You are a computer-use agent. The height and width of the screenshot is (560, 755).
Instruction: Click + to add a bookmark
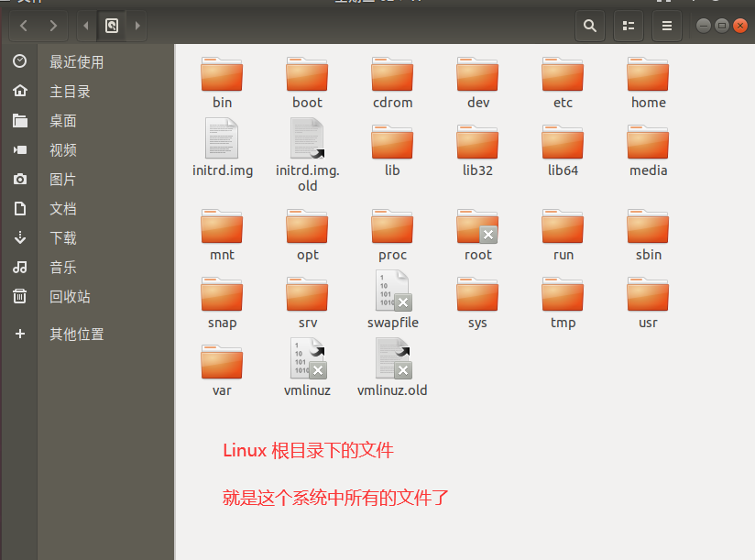[21, 334]
